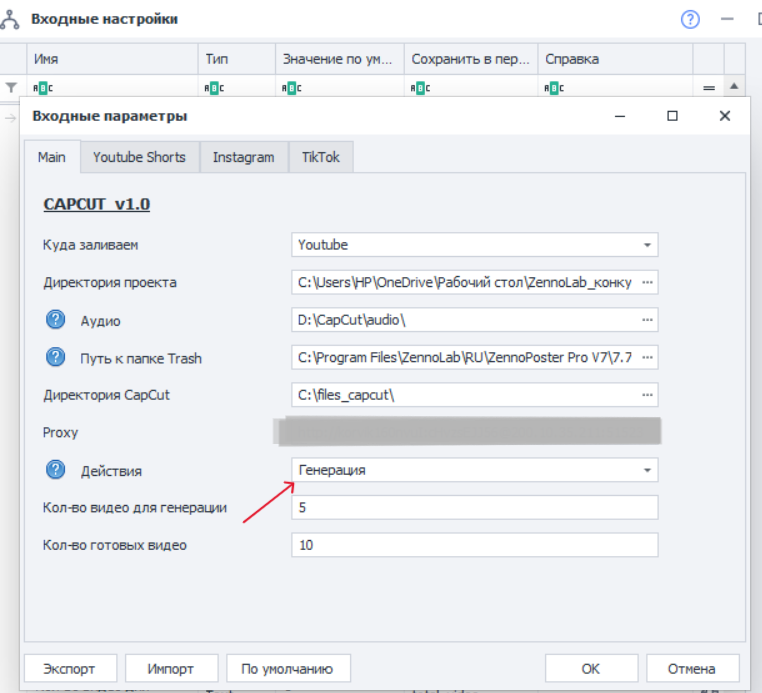
Task: Click browse dots for Директория проекта
Action: [x=647, y=282]
